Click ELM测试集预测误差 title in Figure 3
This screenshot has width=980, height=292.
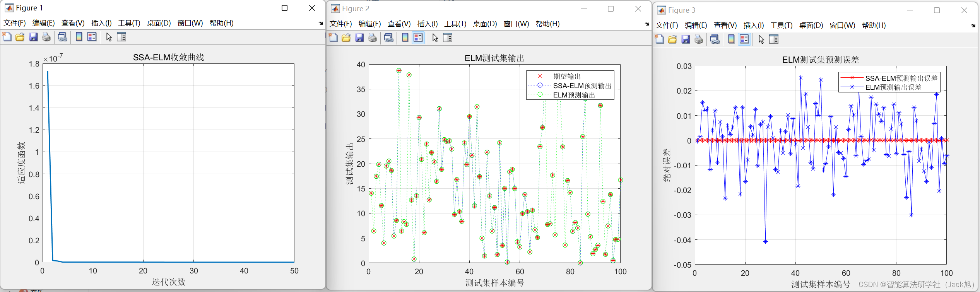(x=821, y=60)
